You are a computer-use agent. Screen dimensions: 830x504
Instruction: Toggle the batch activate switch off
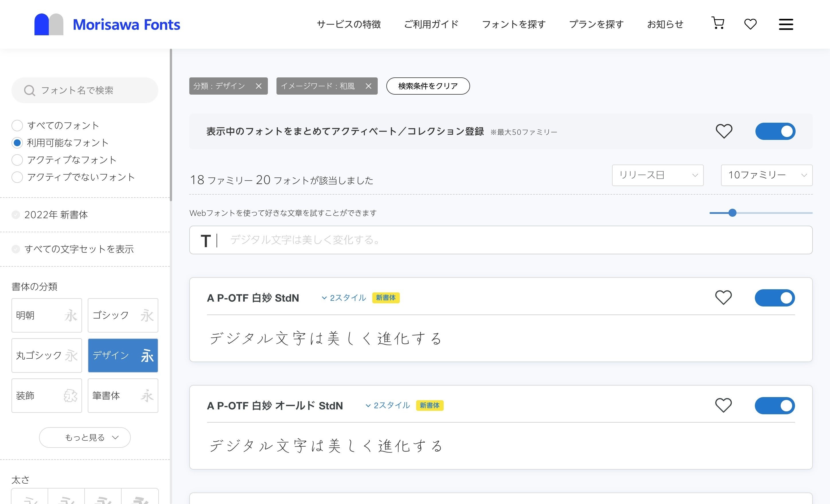tap(776, 131)
